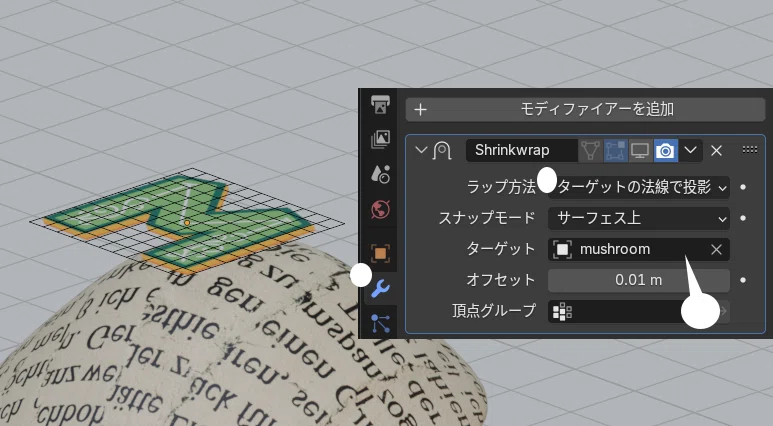
Task: Open Shrinkwrap modifier extra options dropdown
Action: (x=690, y=150)
